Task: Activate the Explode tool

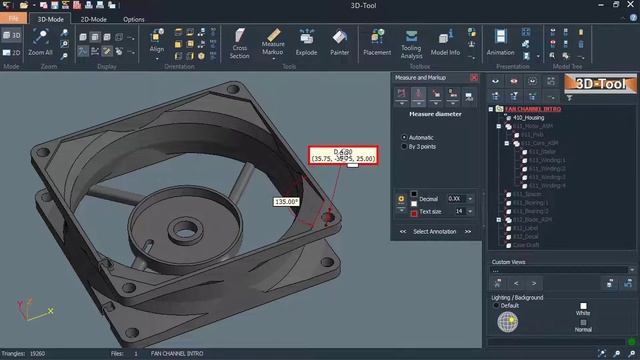Action: 306,42
